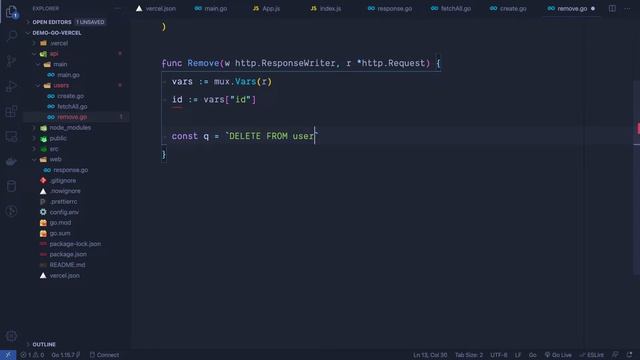Open README.md in the file tree

67,265
